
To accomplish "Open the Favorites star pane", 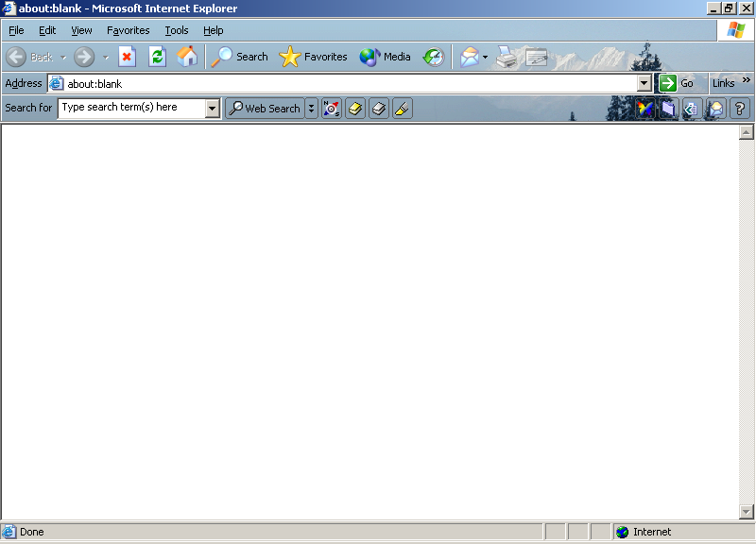I will point(313,57).
